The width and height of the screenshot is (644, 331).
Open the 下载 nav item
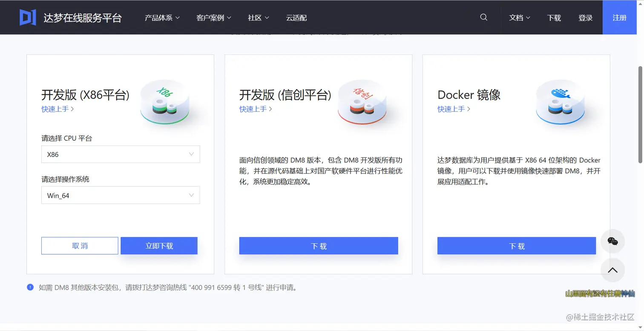[x=554, y=18]
